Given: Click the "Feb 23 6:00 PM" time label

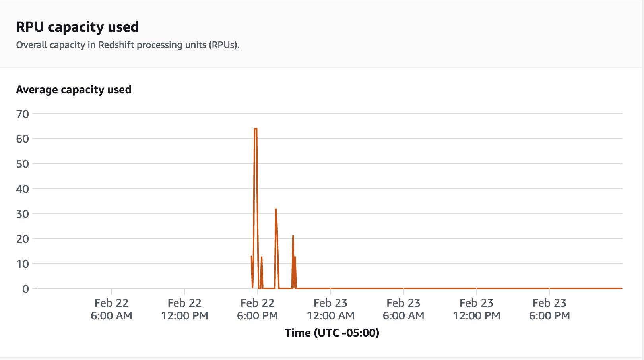Looking at the screenshot, I should coord(549,309).
